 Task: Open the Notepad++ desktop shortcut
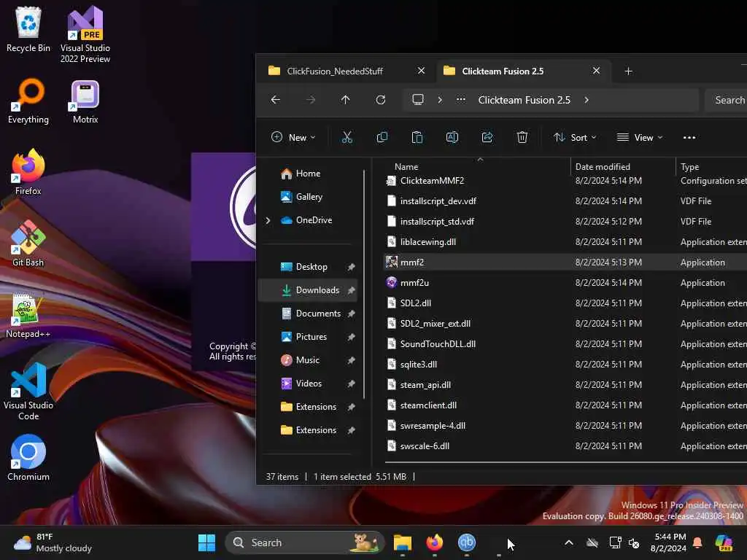tap(28, 315)
